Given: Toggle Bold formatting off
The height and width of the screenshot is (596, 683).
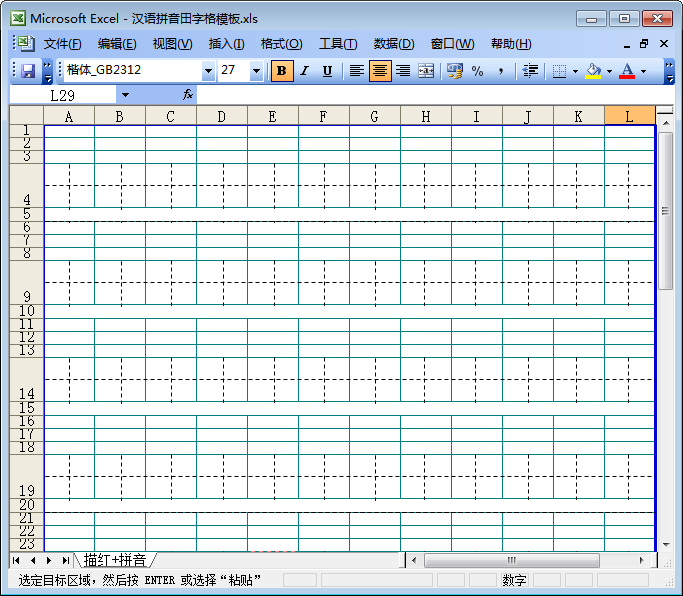Looking at the screenshot, I should click(x=282, y=71).
